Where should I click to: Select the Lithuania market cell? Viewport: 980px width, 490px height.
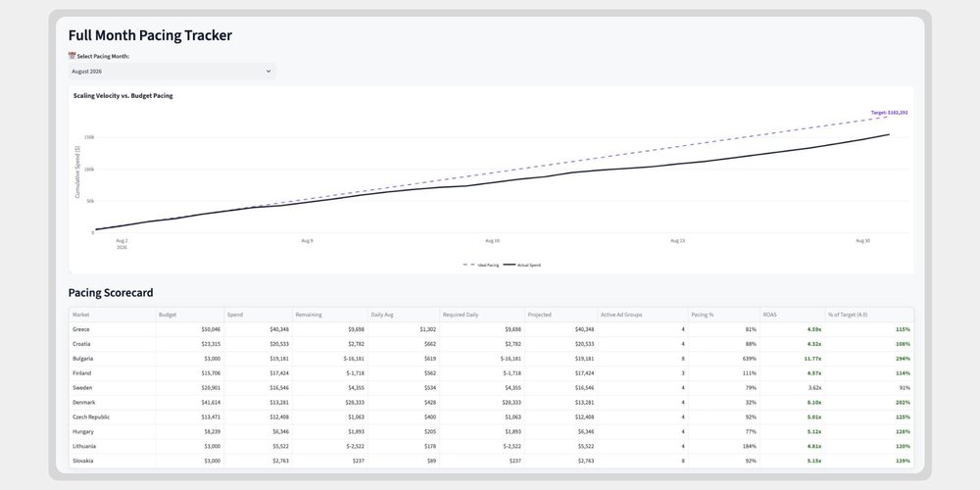coord(112,446)
